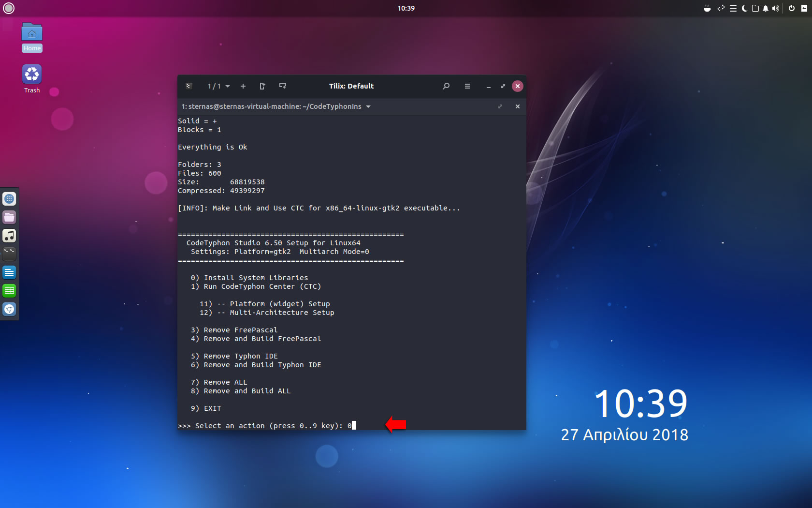812x508 pixels.
Task: Click the 'Platform (widget) Setup' line
Action: coord(264,304)
